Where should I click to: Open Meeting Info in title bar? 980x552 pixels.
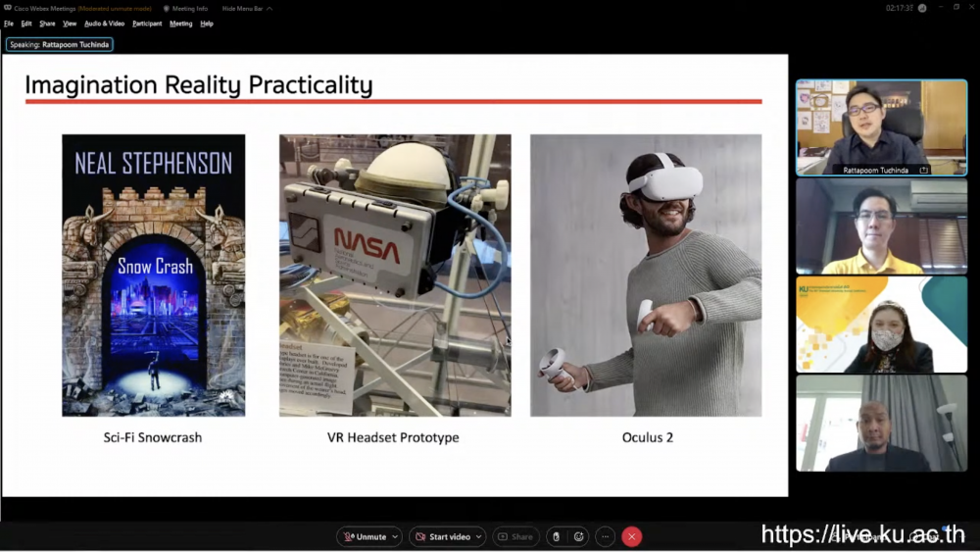pos(187,8)
